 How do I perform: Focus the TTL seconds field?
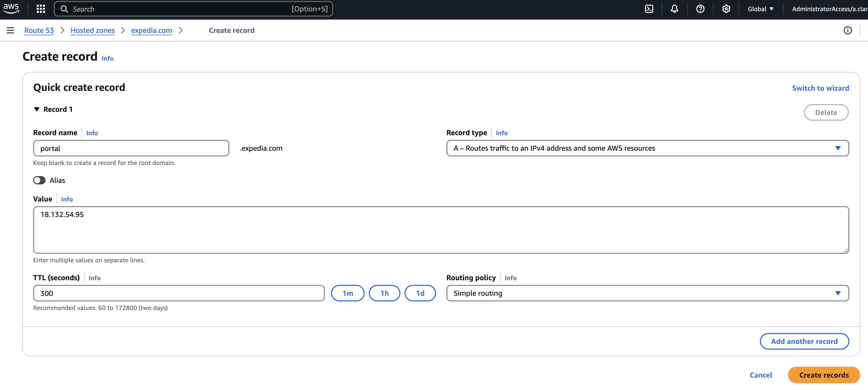coord(179,293)
